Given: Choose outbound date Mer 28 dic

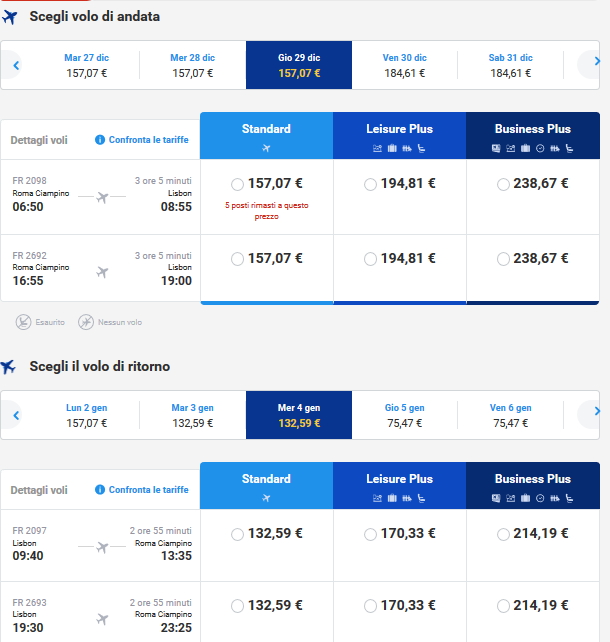Looking at the screenshot, I should (192, 65).
